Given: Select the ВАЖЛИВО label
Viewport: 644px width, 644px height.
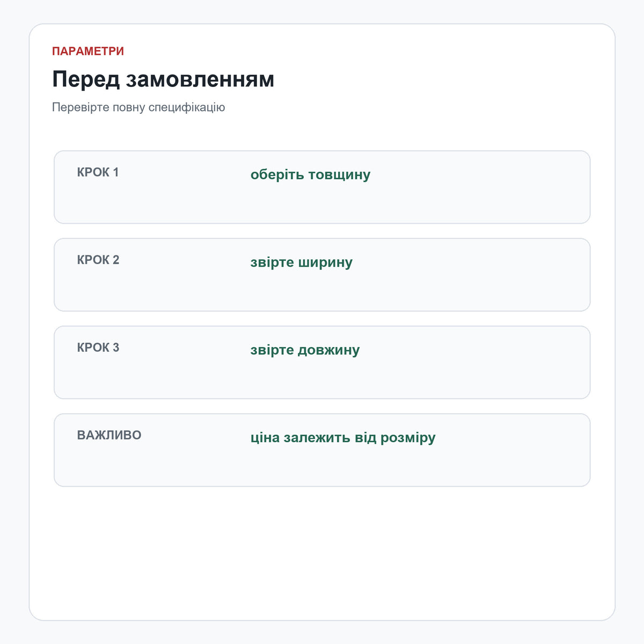Looking at the screenshot, I should [109, 435].
